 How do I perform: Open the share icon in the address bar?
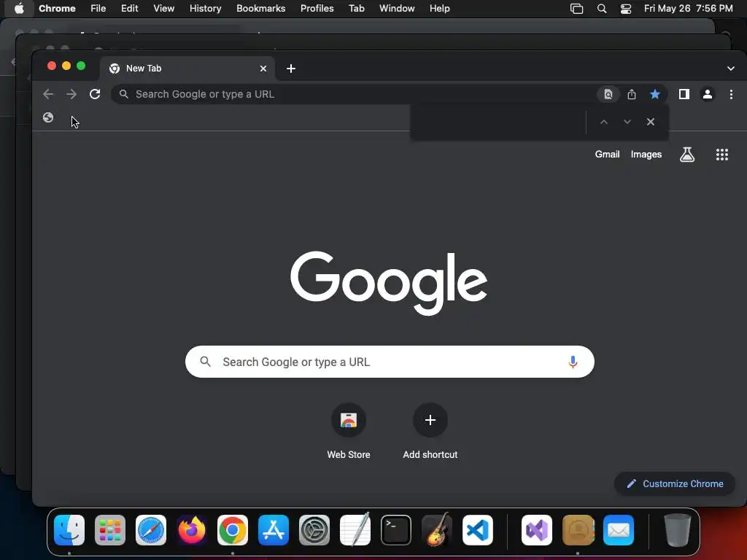(x=632, y=94)
